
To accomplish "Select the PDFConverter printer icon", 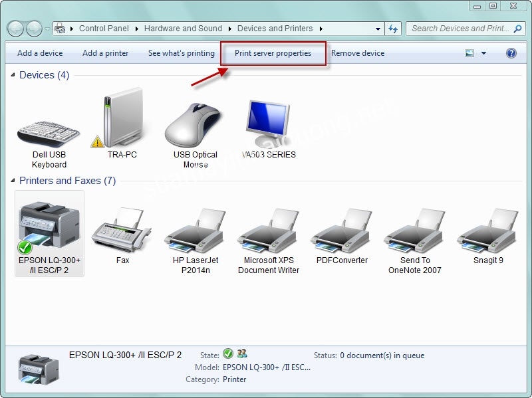I will 342,231.
